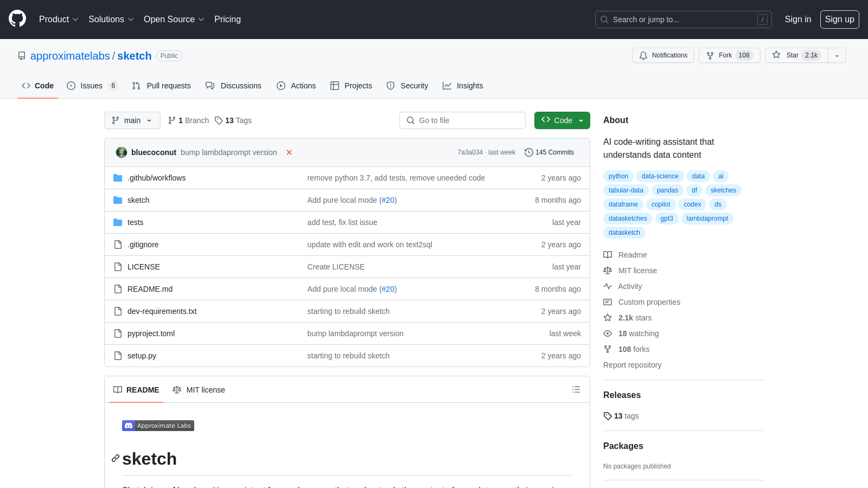Screen dimensions: 868x488
Task: Select the README tab
Action: pyautogui.click(x=136, y=390)
